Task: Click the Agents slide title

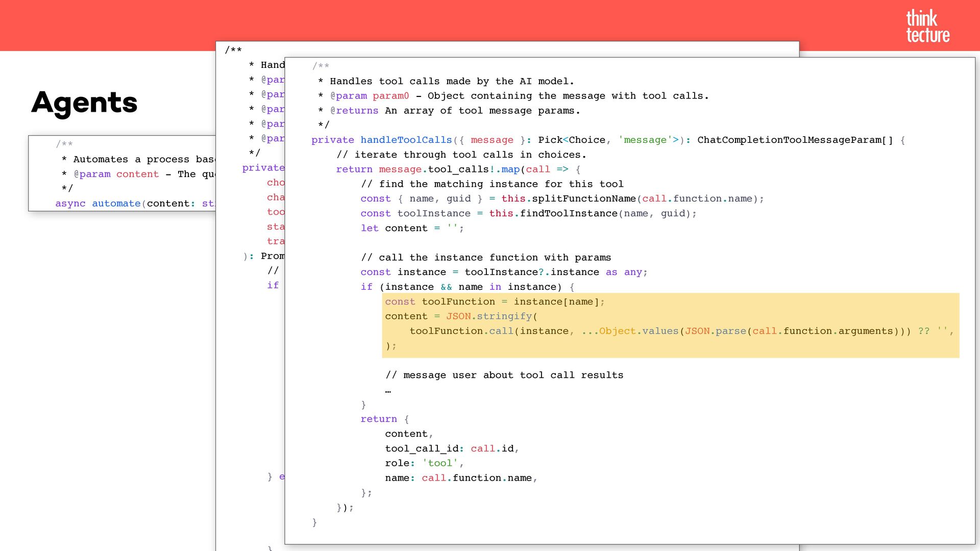Action: click(x=84, y=102)
